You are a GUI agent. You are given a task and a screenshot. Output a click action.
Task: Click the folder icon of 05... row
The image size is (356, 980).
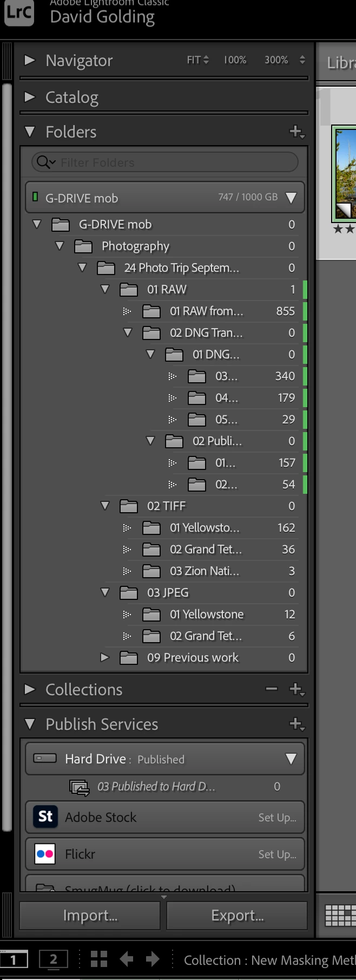pos(196,420)
